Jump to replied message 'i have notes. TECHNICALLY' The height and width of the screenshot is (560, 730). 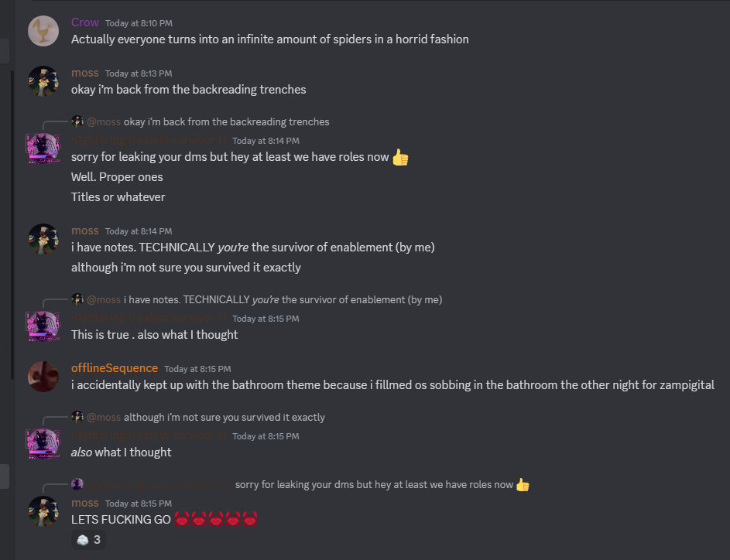click(x=282, y=299)
